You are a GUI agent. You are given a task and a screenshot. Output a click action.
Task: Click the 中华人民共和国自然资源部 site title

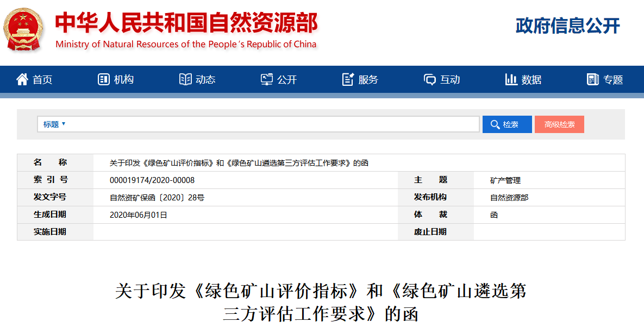click(186, 23)
